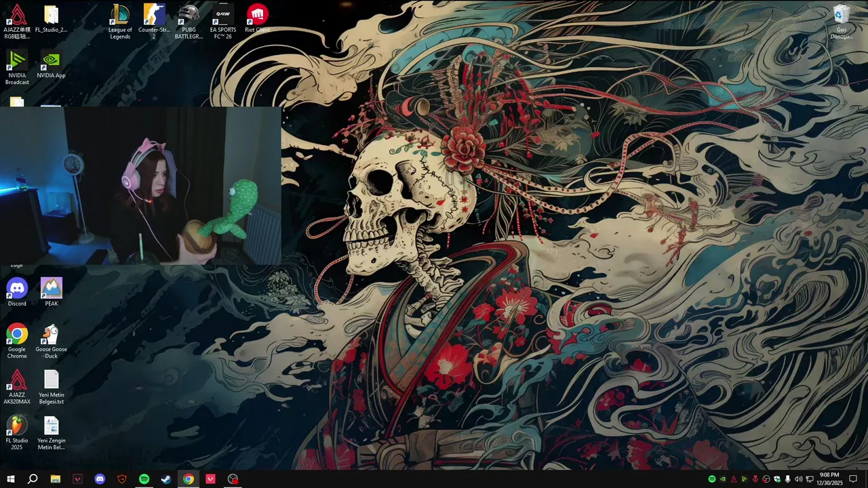
Task: Open Google Chrome desktop shortcut
Action: (17, 341)
